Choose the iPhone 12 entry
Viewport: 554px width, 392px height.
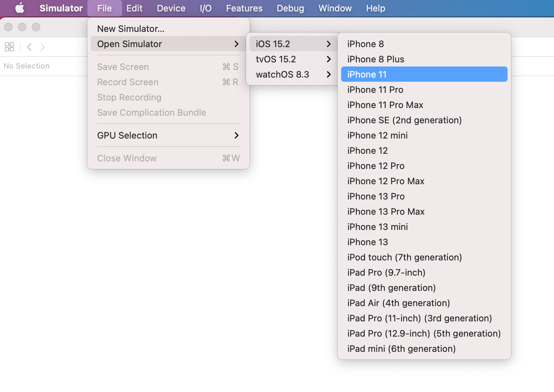point(424,151)
